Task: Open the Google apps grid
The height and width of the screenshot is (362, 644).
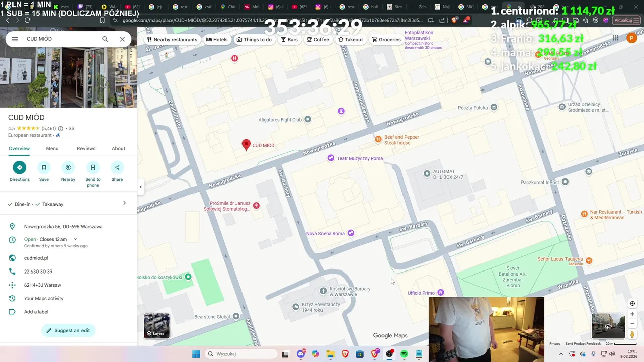Action: (615, 38)
